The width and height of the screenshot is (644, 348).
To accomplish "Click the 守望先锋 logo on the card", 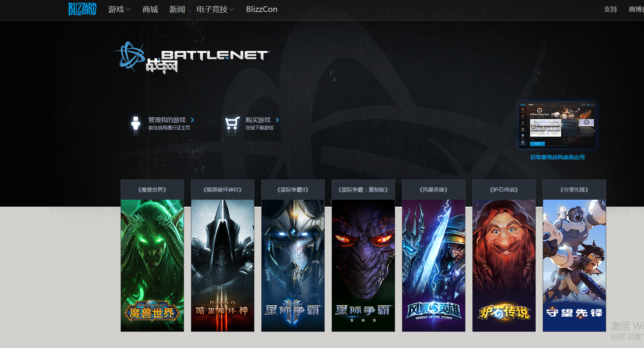I will (574, 313).
